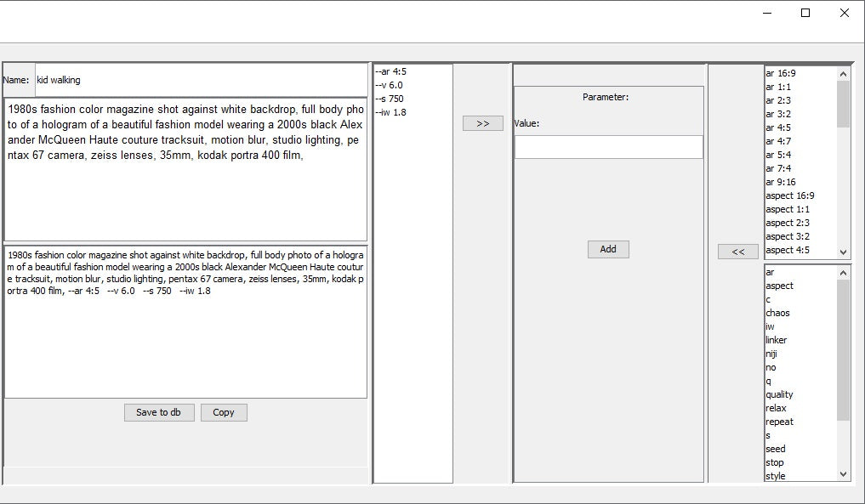Select --ar 4:5 in applied parameters
The width and height of the screenshot is (865, 504).
coord(391,71)
